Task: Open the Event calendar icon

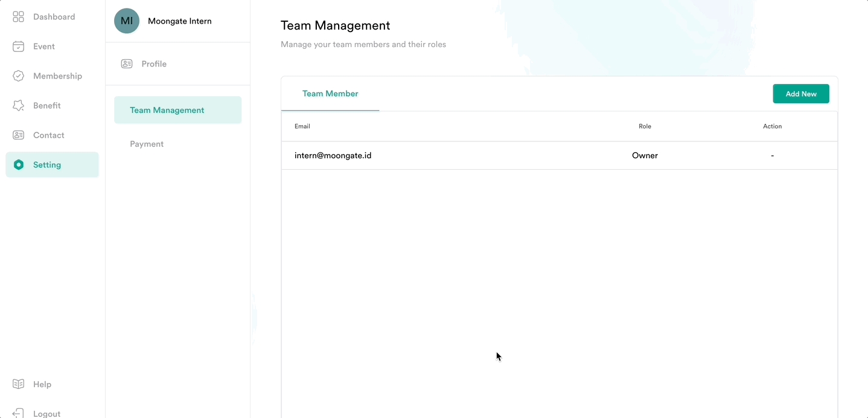Action: tap(18, 47)
